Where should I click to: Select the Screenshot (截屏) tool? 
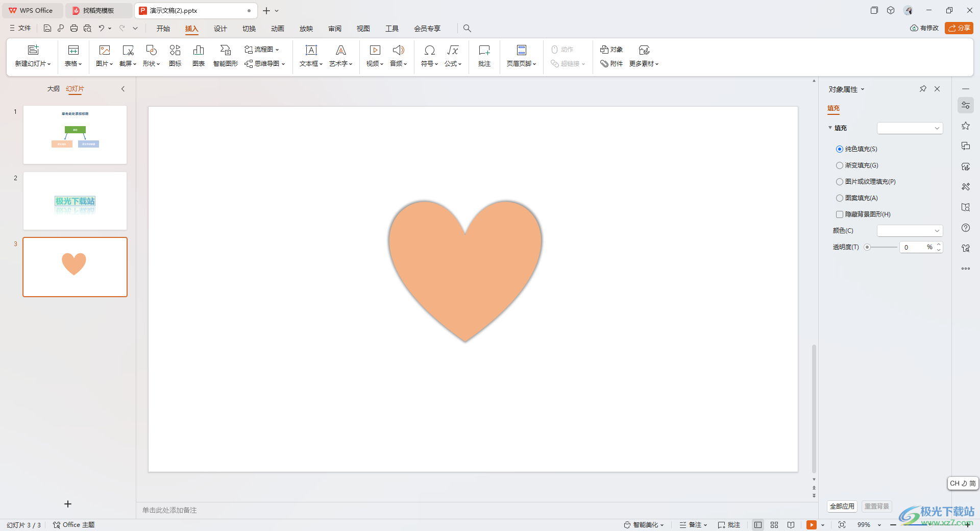(128, 50)
